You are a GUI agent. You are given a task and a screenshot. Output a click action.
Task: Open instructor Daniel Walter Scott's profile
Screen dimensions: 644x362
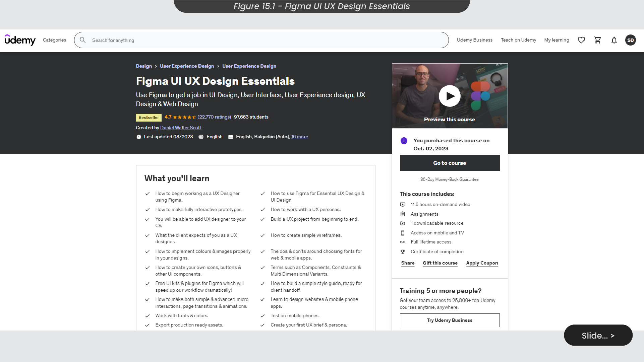pyautogui.click(x=181, y=128)
